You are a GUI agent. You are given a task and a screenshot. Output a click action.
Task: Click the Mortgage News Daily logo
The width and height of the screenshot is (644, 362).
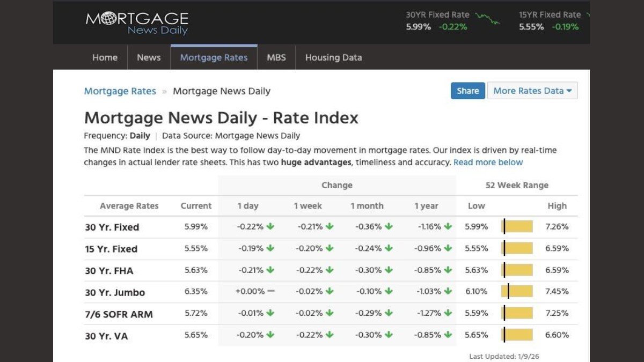click(136, 21)
